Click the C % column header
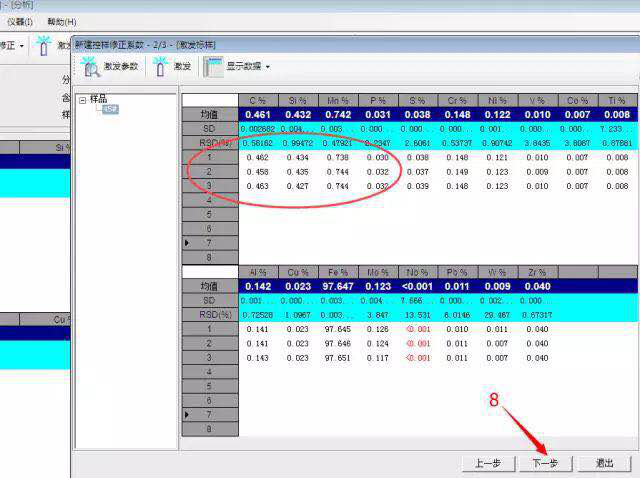 [257, 100]
